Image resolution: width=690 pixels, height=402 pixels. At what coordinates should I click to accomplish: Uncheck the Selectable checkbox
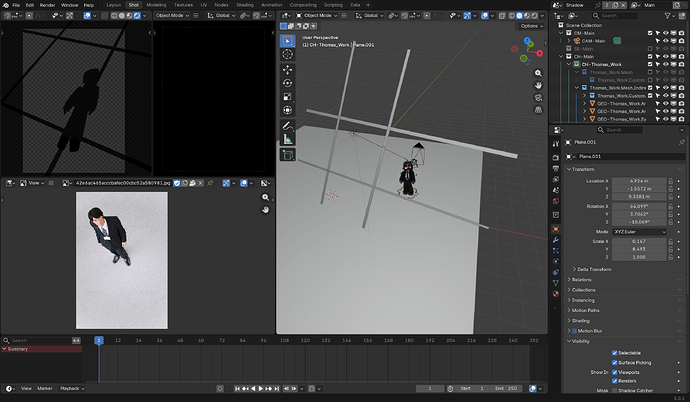click(615, 353)
